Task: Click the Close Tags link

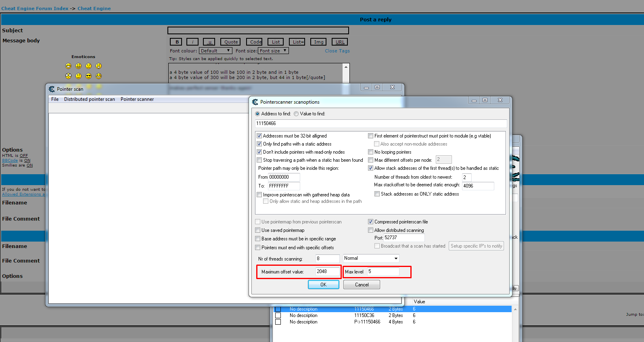Action: pyautogui.click(x=337, y=51)
